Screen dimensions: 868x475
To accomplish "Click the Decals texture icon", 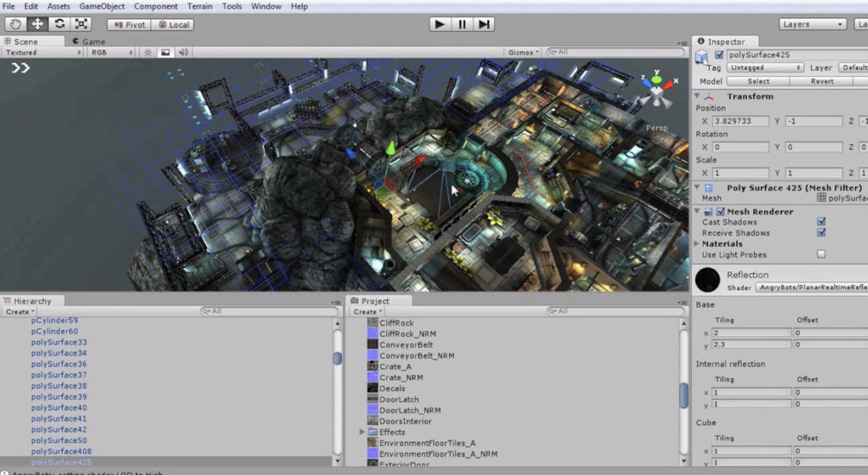I will tap(372, 388).
